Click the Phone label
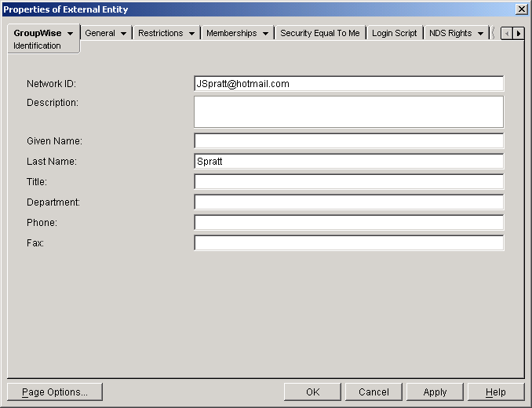 pos(42,223)
